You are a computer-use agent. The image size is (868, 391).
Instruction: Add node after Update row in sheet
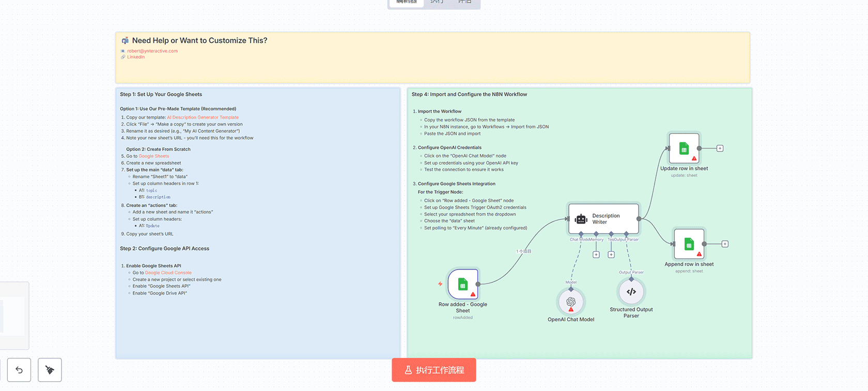[x=720, y=148]
